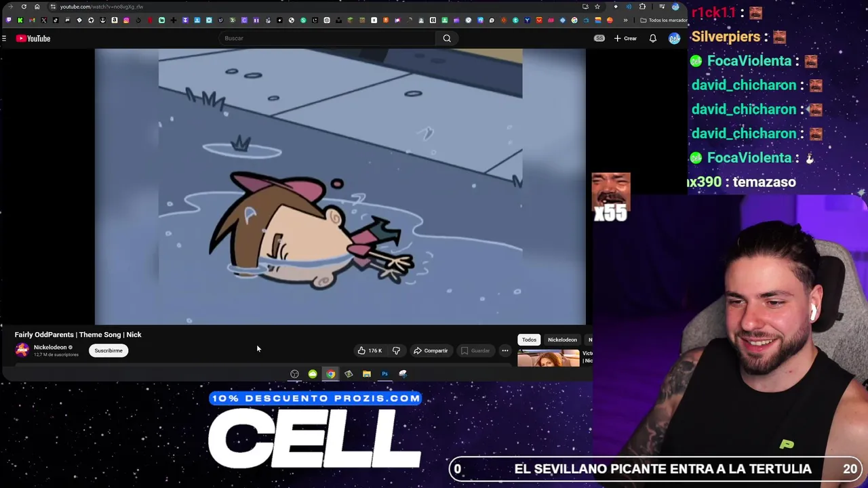This screenshot has height=488, width=868.
Task: Click the Compartir share button
Action: 431,350
